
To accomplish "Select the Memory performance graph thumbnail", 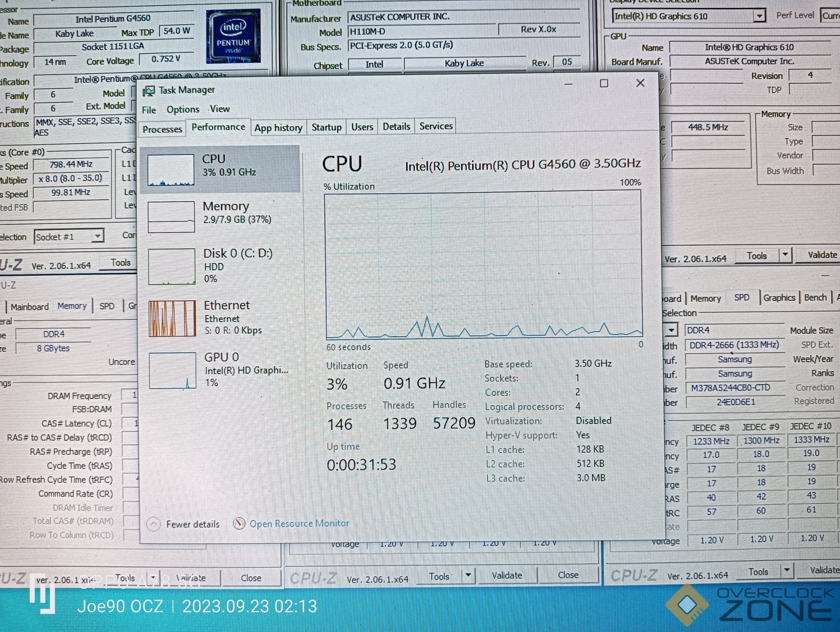I will pyautogui.click(x=171, y=217).
